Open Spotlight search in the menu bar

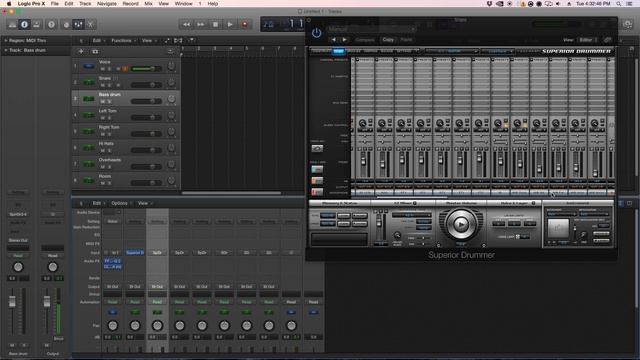click(x=619, y=4)
